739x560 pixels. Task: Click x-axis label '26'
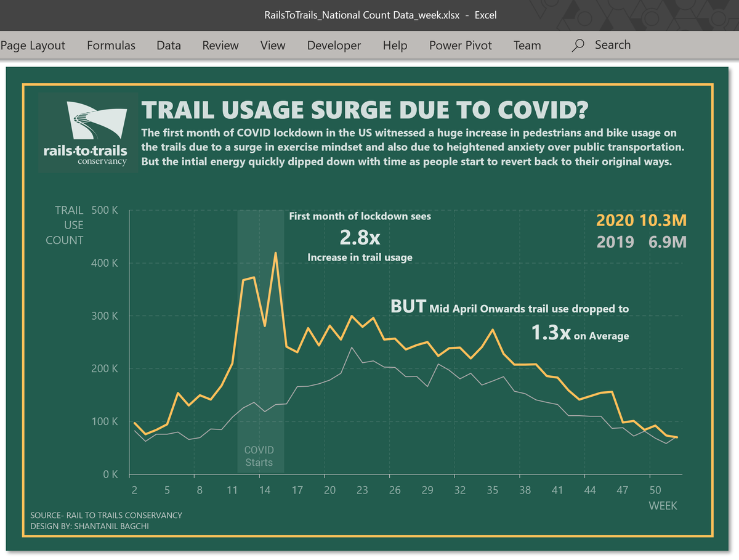[395, 490]
